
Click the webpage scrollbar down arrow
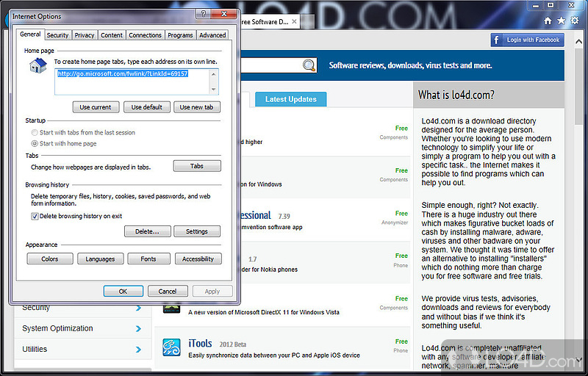coord(578,360)
